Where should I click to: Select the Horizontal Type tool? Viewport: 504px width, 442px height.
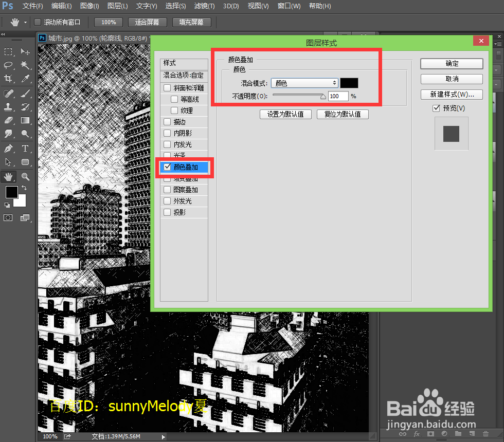point(25,149)
